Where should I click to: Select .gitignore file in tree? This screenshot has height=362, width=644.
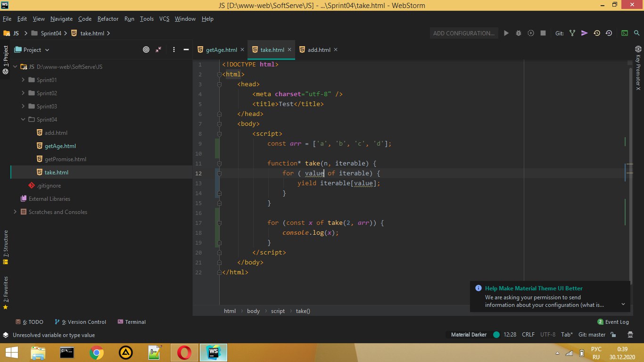(49, 185)
